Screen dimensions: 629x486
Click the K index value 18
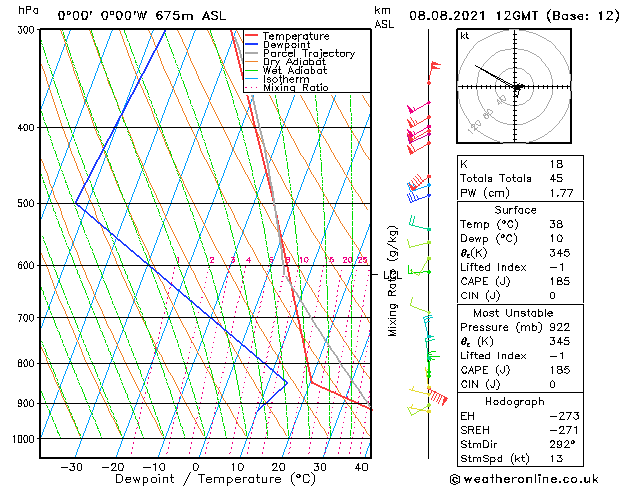pos(556,164)
